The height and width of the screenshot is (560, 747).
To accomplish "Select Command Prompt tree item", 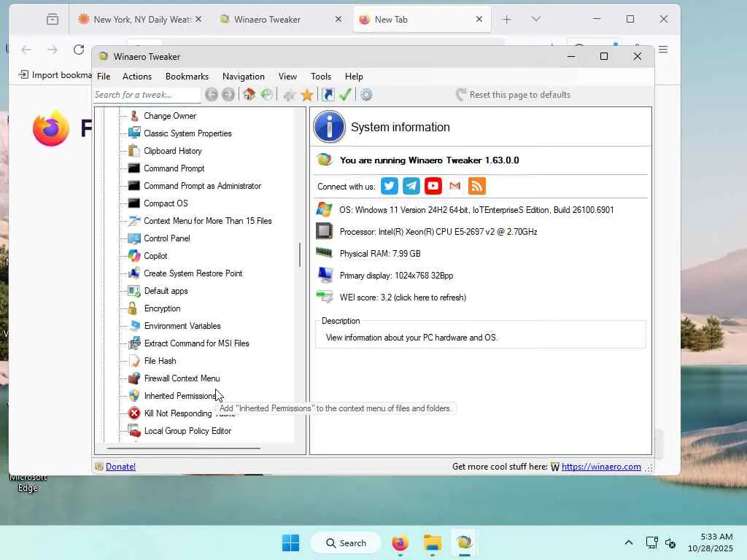I will click(x=174, y=168).
